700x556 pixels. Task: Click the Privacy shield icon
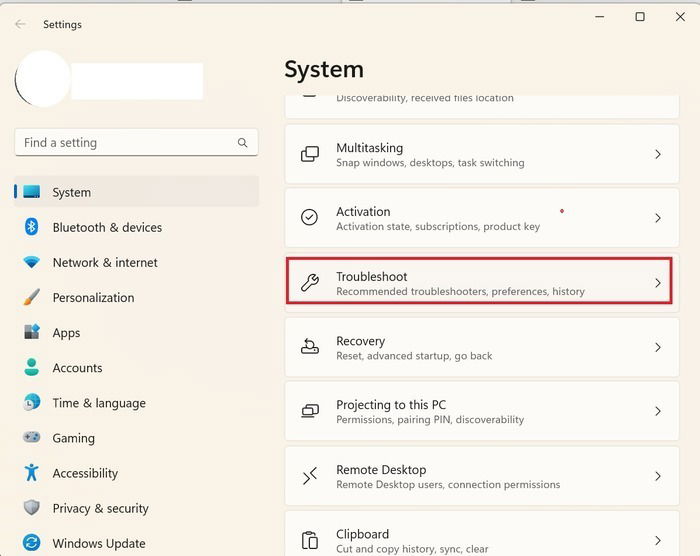(32, 508)
